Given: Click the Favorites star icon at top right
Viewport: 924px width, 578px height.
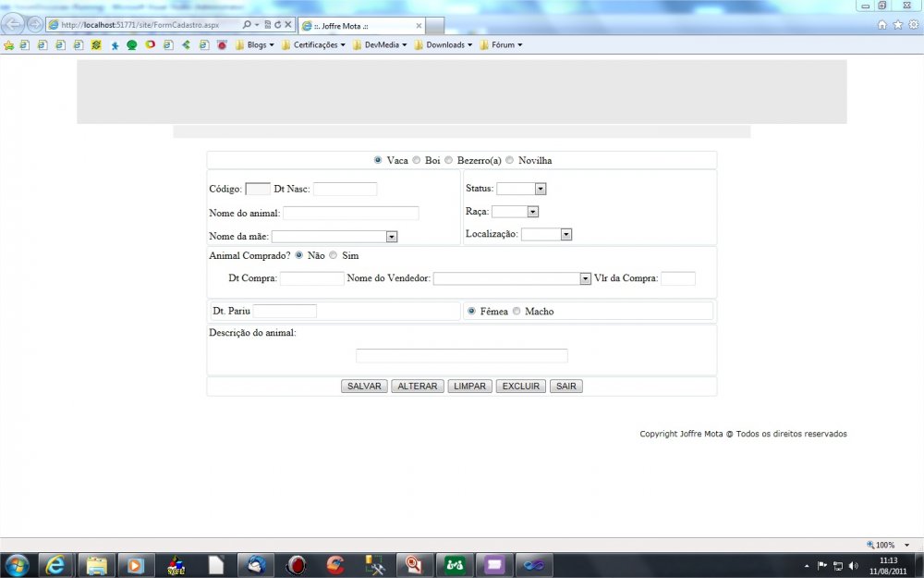Looking at the screenshot, I should (897, 25).
